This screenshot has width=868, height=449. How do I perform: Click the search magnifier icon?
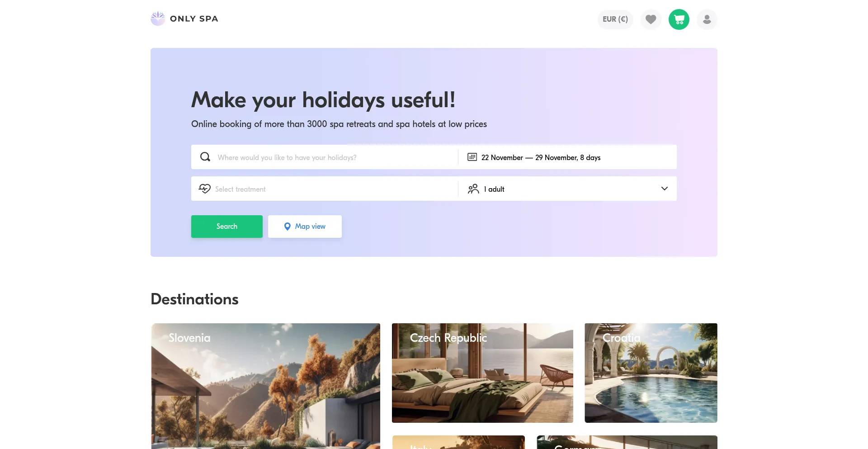point(205,157)
